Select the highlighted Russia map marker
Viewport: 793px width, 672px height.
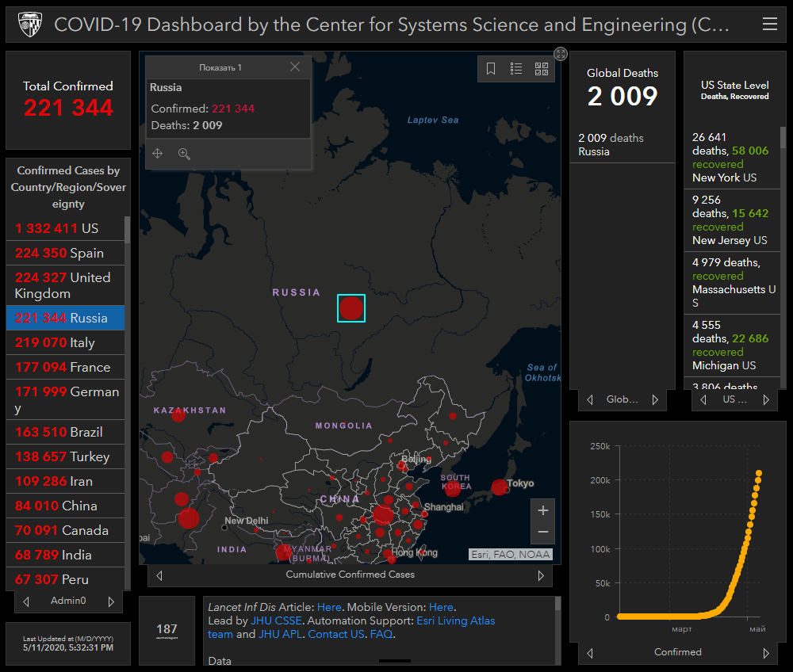[351, 308]
